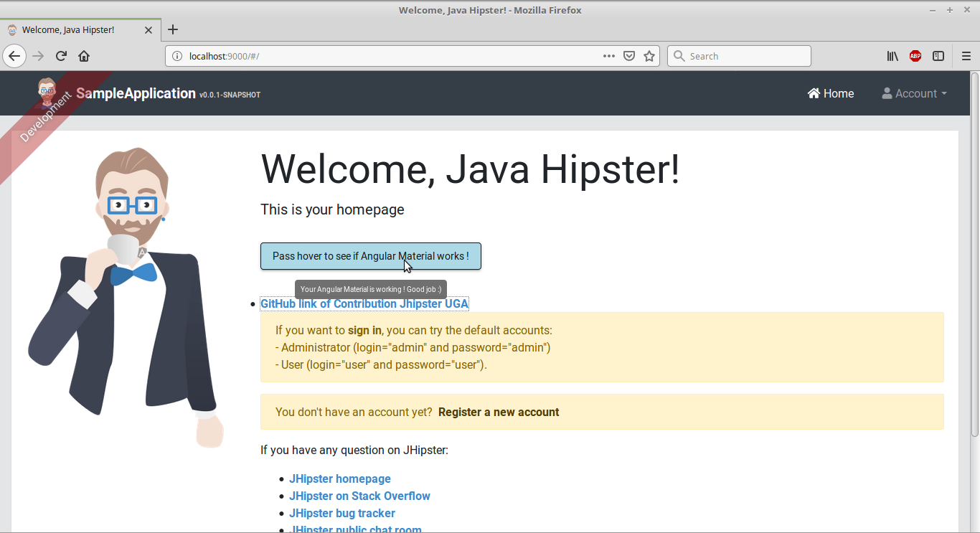Bookmark this page with the star
980x533 pixels.
(649, 56)
